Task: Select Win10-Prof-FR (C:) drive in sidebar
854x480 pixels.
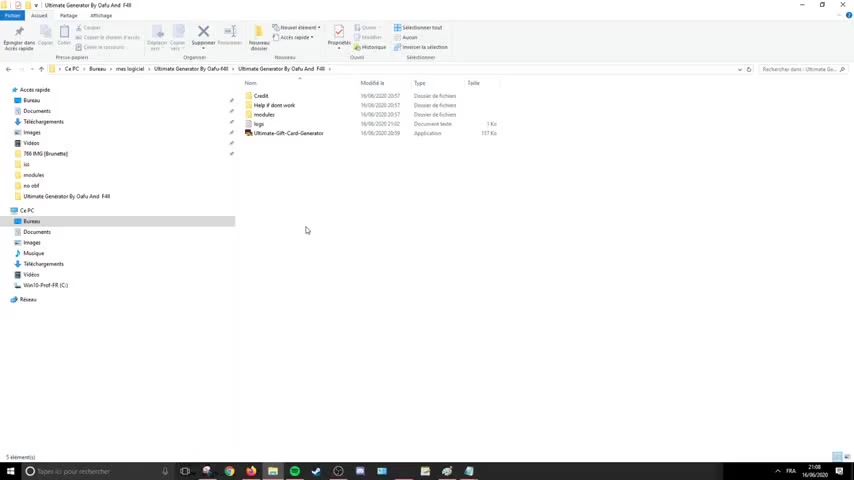Action: pos(45,285)
